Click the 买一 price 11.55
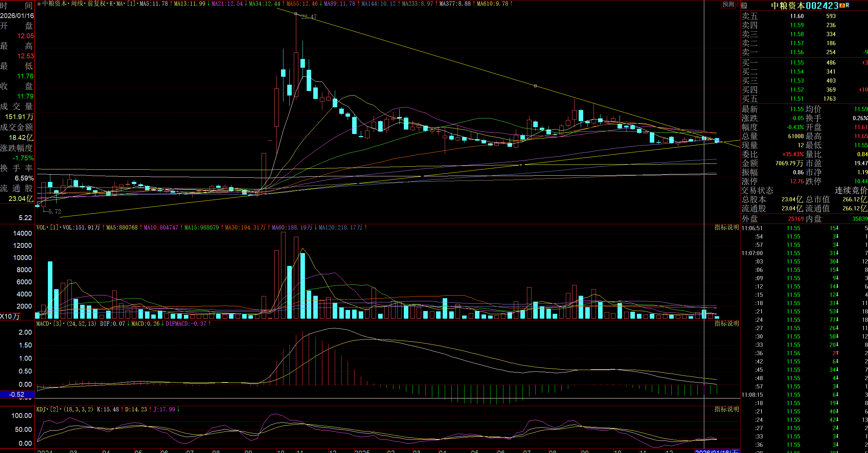This screenshot has width=868, height=453. click(x=797, y=62)
